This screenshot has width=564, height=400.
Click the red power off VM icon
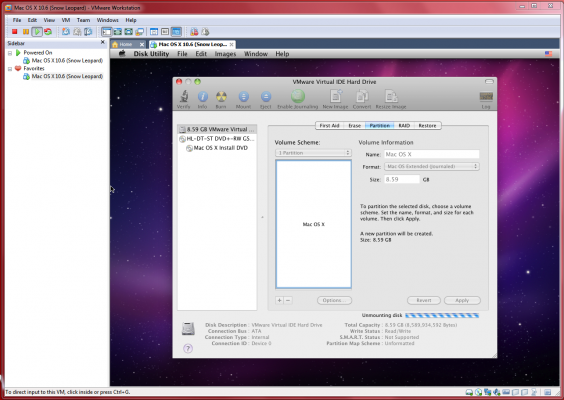click(x=15, y=32)
